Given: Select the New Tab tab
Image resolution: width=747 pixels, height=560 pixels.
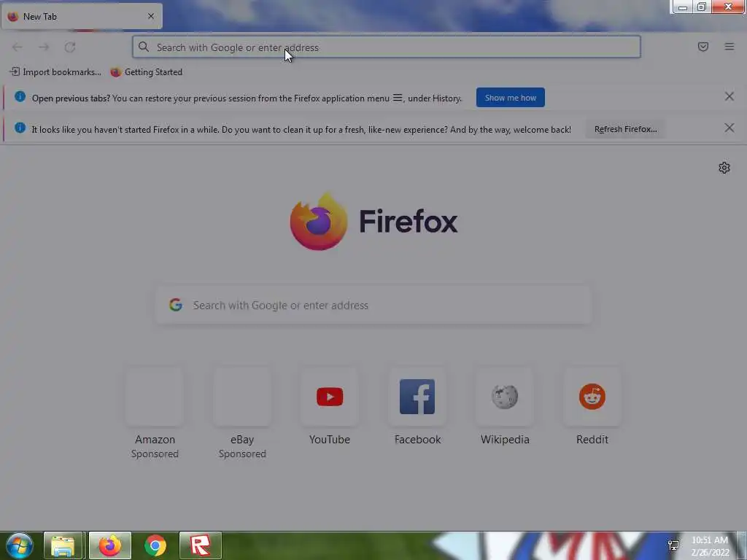Looking at the screenshot, I should point(82,16).
